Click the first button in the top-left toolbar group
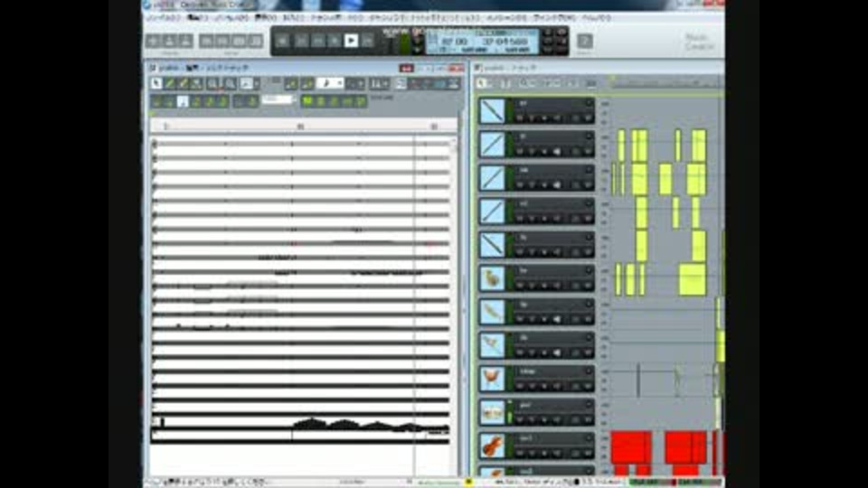The width and height of the screenshot is (868, 488). pyautogui.click(x=154, y=41)
